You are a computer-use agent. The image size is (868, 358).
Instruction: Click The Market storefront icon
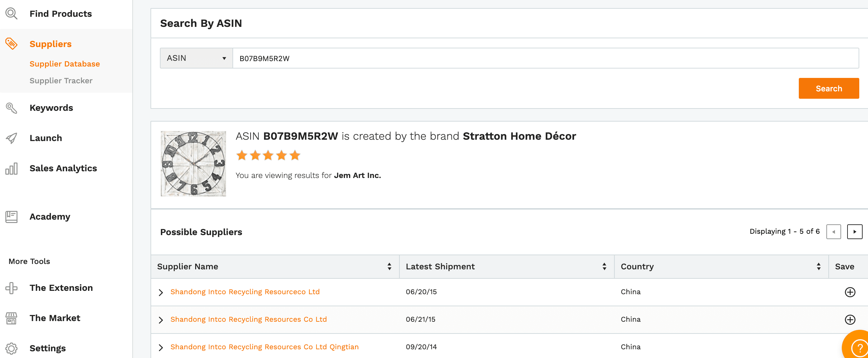pos(11,318)
